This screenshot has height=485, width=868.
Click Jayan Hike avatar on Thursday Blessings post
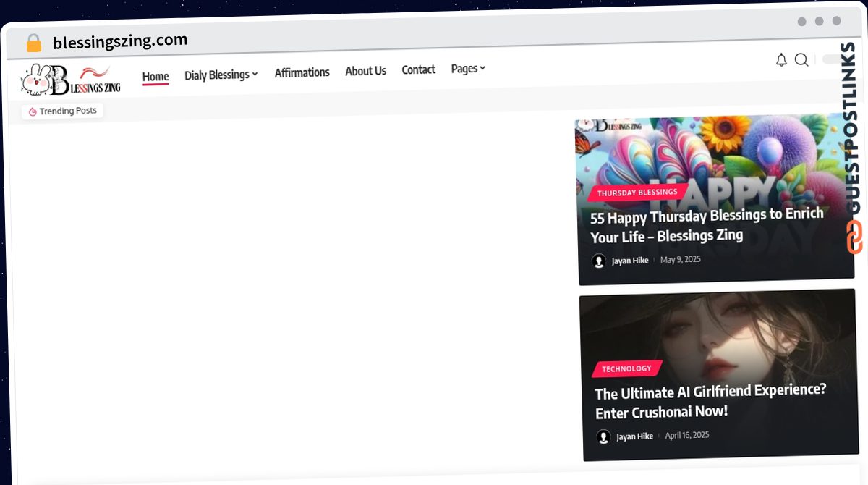[599, 261]
